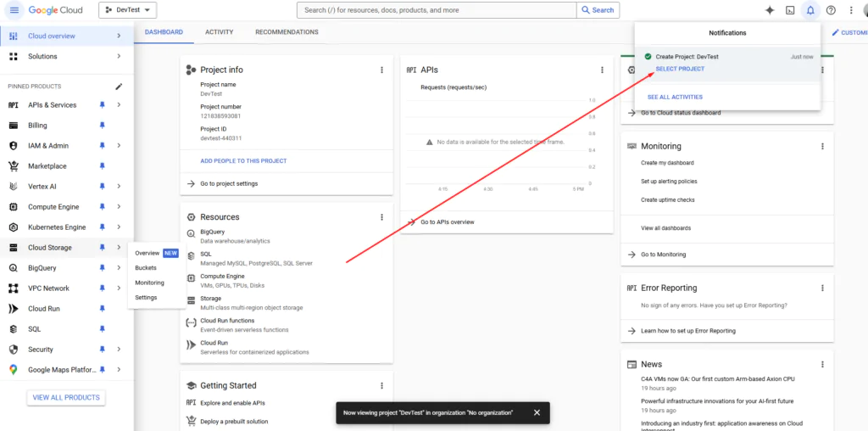This screenshot has width=868, height=431.
Task: Unpin IAM & Admin from sidebar
Action: pyautogui.click(x=102, y=146)
